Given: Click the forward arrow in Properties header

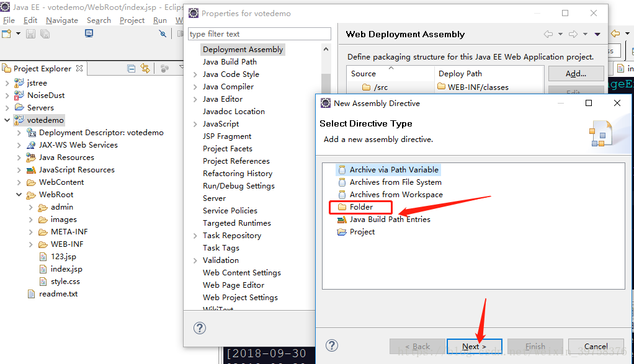Looking at the screenshot, I should pos(573,34).
